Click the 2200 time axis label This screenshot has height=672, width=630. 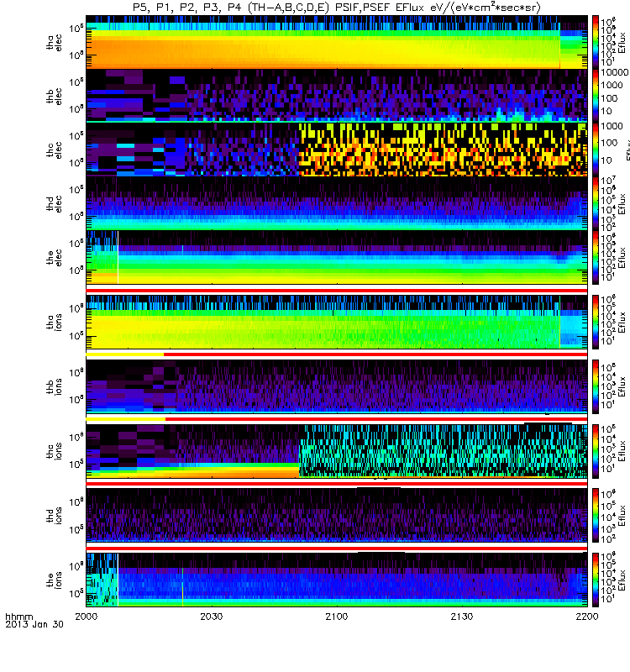[x=586, y=617]
